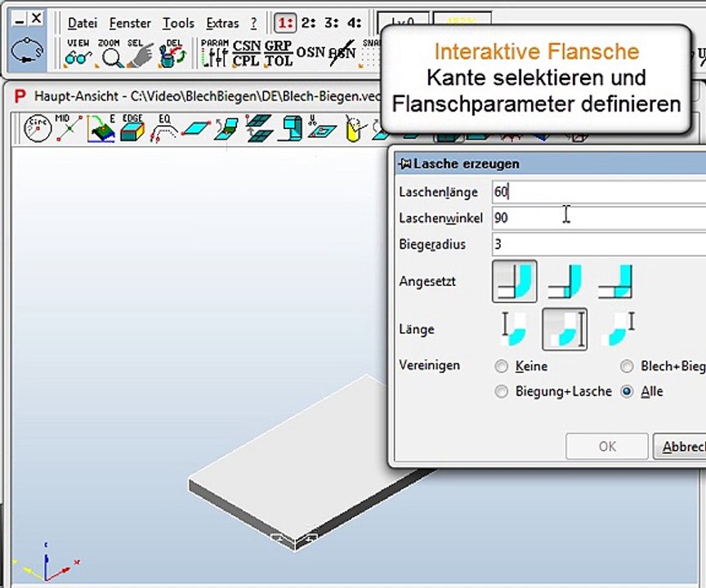
Task: Click the stacked sheets grid icon
Action: pos(258,128)
